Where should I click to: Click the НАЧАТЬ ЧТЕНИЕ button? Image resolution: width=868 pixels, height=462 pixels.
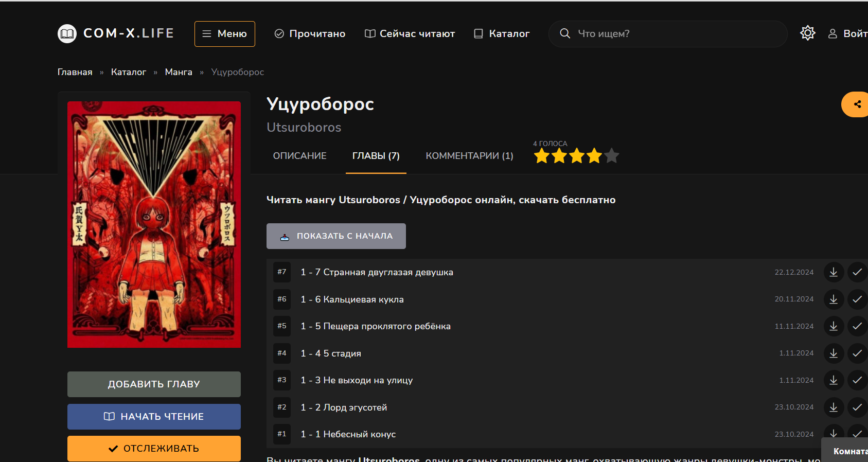click(x=154, y=417)
